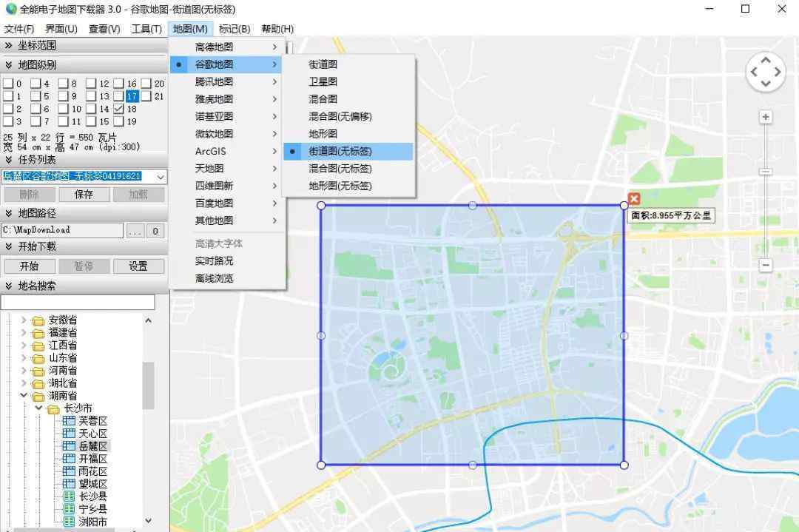Select the left-middle handle of selection rectangle
Image resolution: width=799 pixels, height=532 pixels.
(321, 336)
